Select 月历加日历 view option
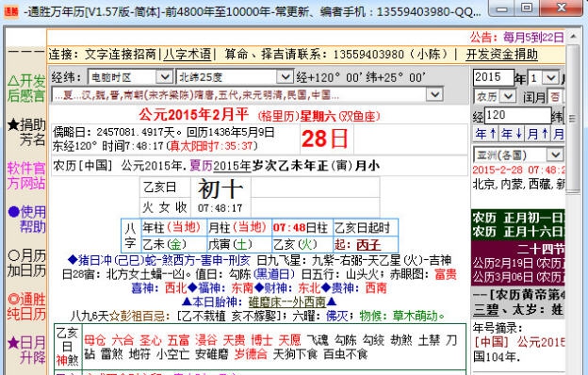Screen dimensions: 588x375 click(x=26, y=263)
